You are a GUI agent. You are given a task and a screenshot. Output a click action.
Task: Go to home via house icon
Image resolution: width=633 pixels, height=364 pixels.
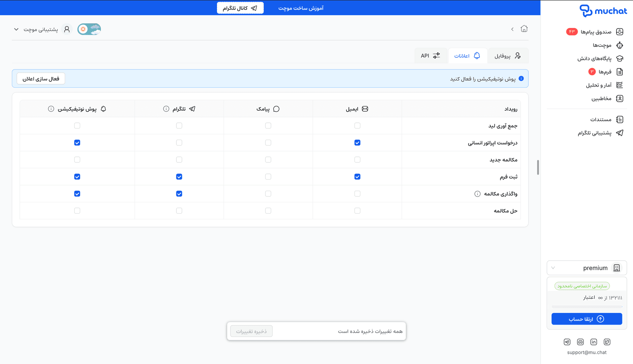pos(524,29)
